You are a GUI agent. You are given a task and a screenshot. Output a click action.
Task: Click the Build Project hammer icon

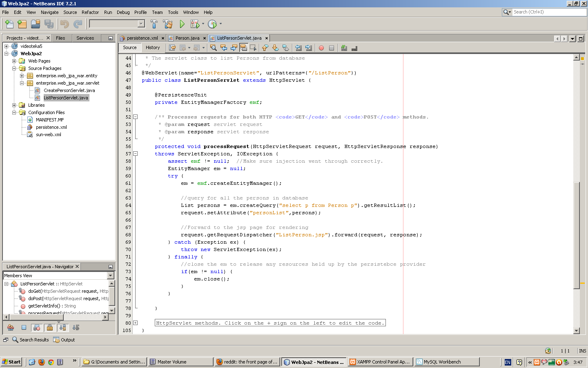pos(154,24)
